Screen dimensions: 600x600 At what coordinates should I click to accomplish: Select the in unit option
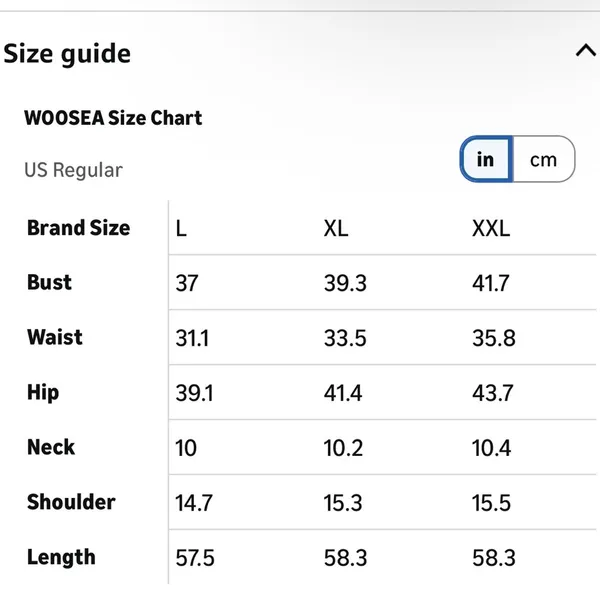click(486, 159)
